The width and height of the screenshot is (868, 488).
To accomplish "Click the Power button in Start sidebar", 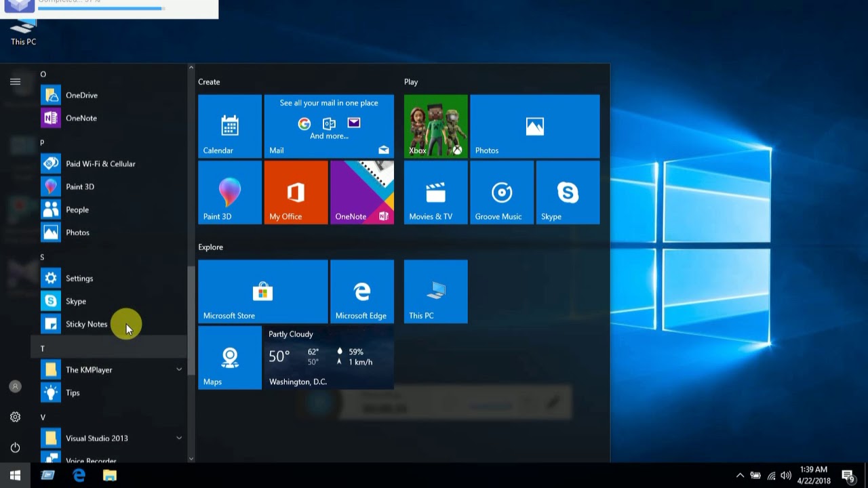I will [15, 447].
